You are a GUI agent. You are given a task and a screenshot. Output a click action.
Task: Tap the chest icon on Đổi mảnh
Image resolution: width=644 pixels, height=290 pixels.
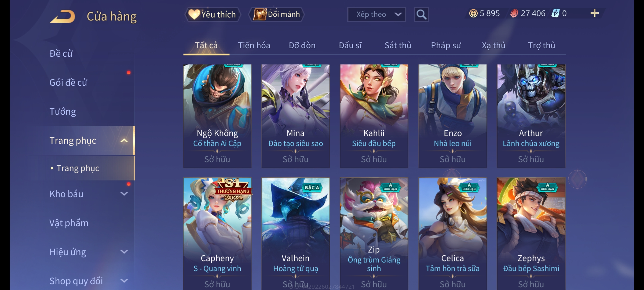pos(260,15)
